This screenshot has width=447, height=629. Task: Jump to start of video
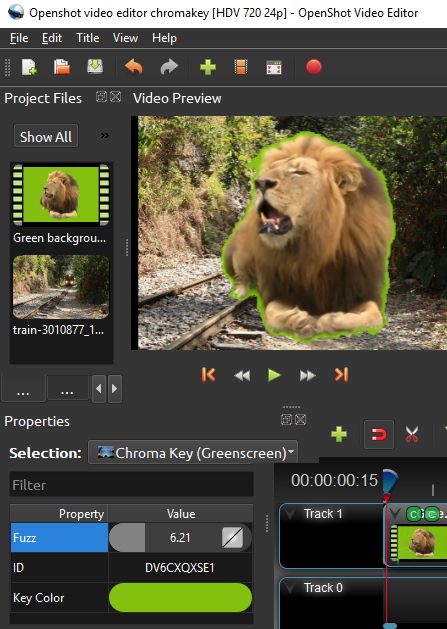pos(209,375)
